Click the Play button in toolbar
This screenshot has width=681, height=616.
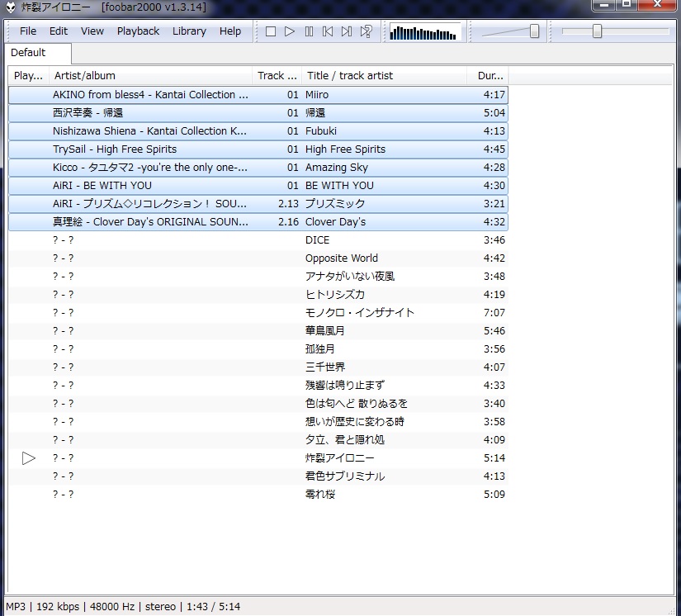pyautogui.click(x=290, y=31)
